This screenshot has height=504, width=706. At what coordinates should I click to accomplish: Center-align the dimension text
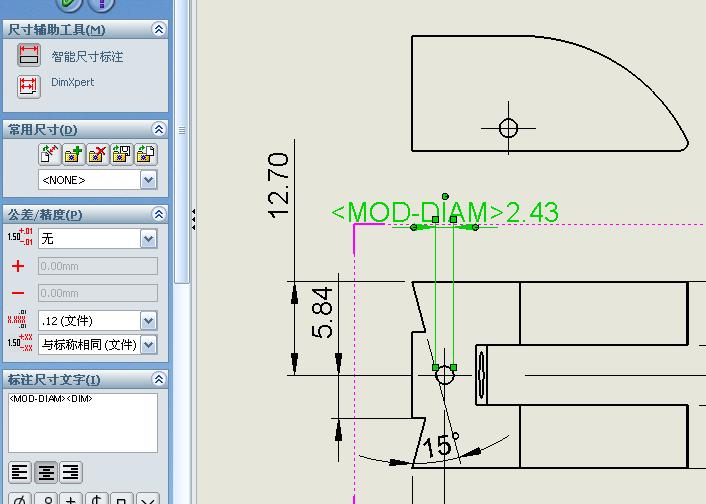[45, 472]
